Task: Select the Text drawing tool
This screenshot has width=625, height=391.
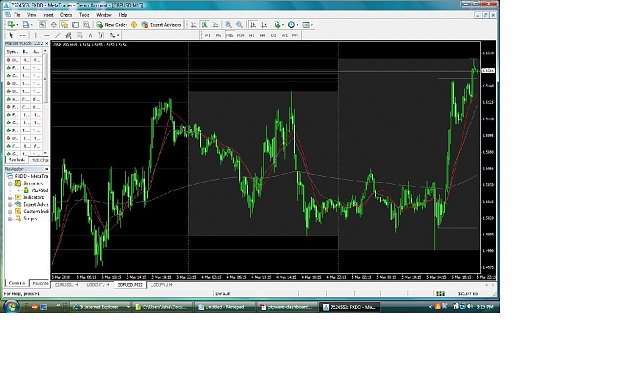Action: click(x=90, y=35)
